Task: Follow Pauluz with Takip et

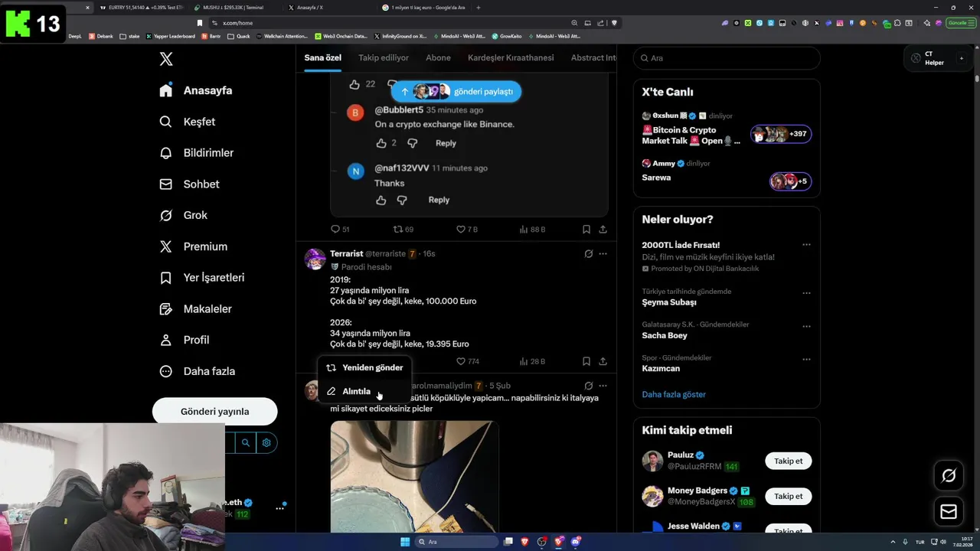Action: 788,461
